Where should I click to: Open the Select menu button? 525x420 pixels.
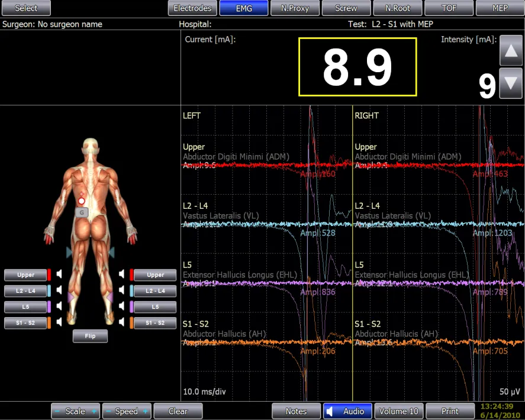25,8
